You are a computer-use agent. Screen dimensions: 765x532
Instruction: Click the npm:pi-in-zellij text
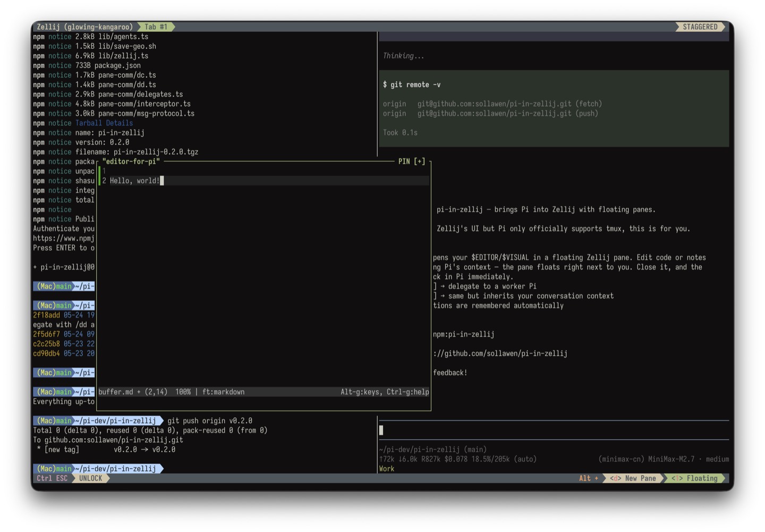tap(463, 334)
